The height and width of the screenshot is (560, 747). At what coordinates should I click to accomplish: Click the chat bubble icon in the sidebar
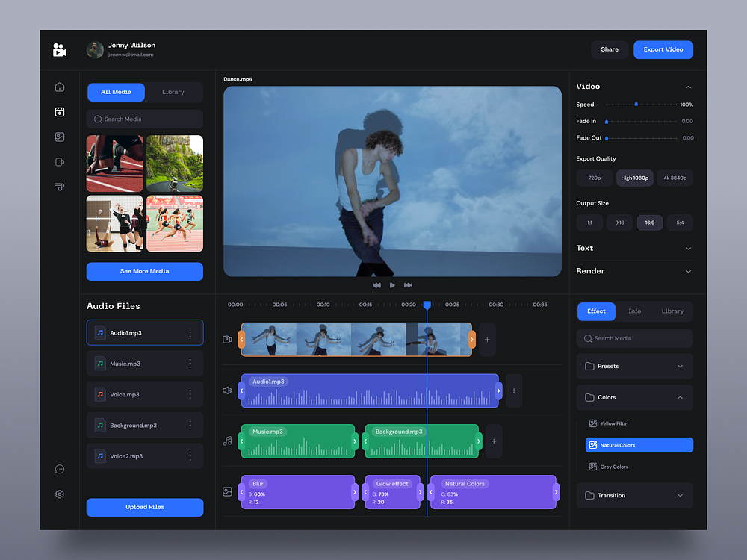pyautogui.click(x=59, y=469)
